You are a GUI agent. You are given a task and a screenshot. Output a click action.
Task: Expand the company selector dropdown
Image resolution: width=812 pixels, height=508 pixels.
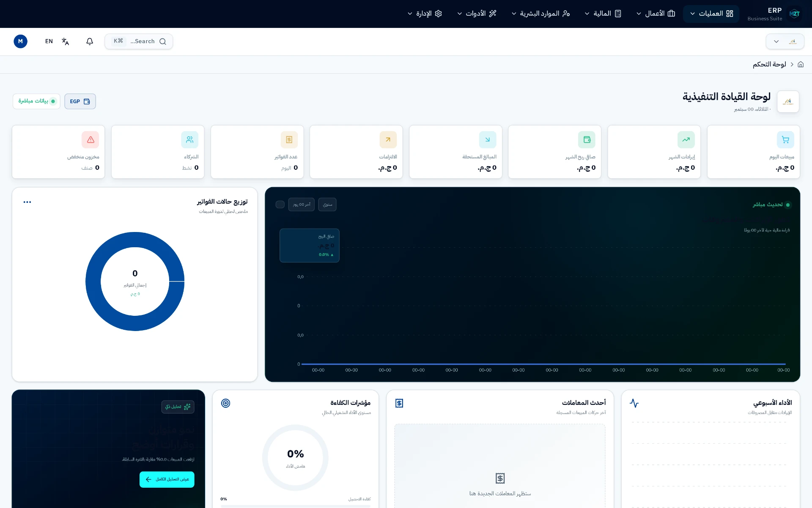point(785,41)
